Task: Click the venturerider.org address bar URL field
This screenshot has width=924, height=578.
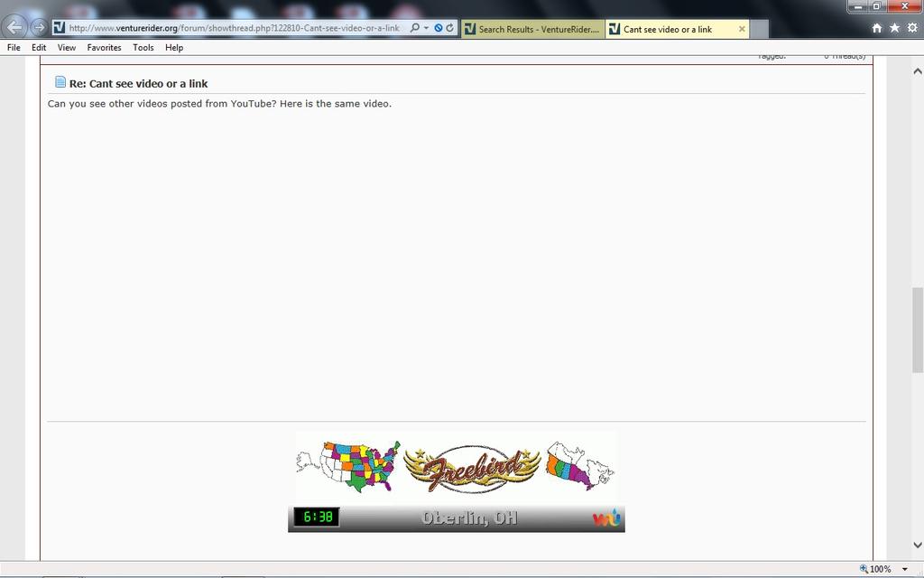Action: pyautogui.click(x=233, y=28)
